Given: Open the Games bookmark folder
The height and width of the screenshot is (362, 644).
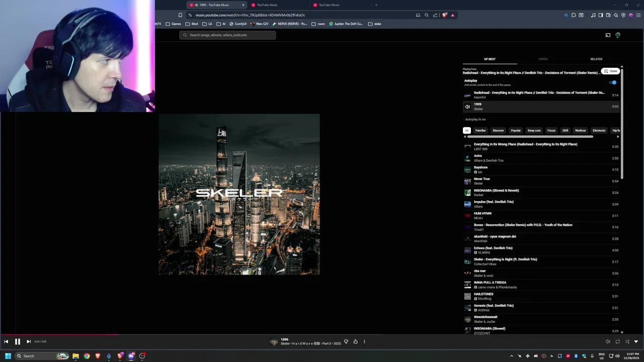Looking at the screenshot, I should 173,24.
